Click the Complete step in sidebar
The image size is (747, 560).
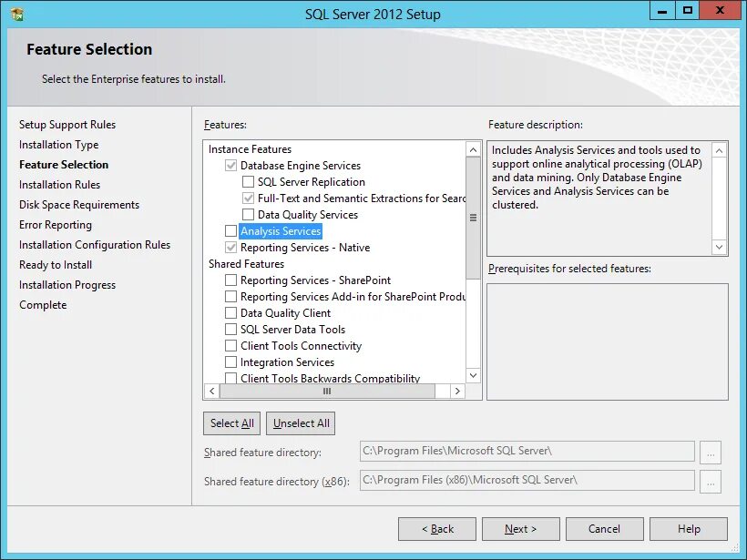coord(43,305)
